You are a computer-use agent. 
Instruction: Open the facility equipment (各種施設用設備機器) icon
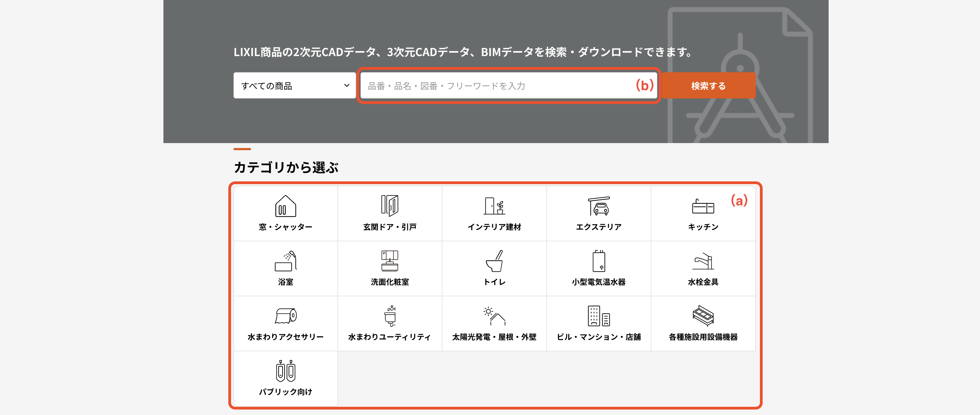703,316
